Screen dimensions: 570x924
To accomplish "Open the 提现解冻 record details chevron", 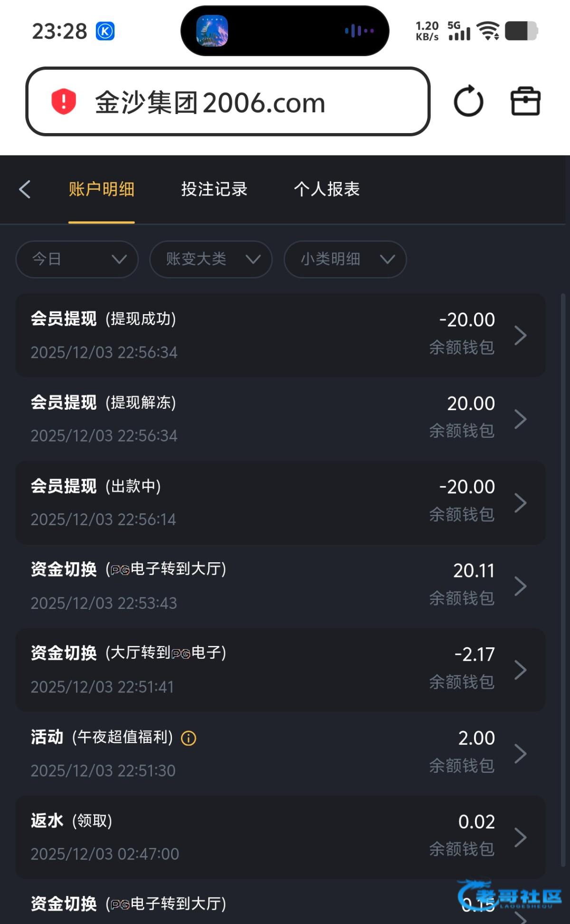I will [521, 419].
